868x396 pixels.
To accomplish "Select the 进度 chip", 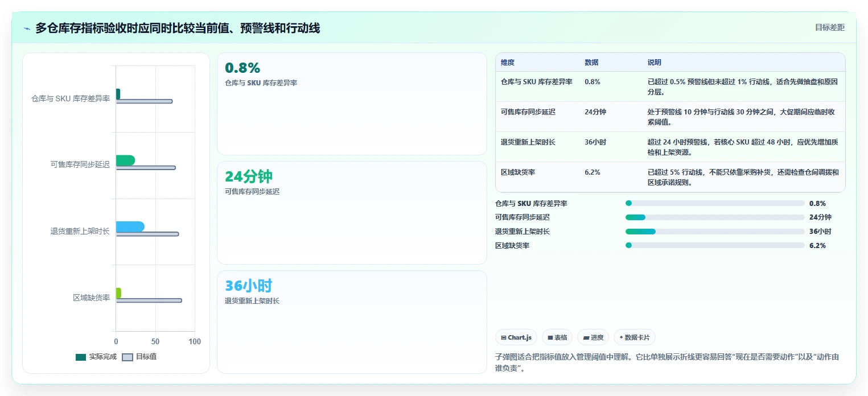I will [593, 337].
